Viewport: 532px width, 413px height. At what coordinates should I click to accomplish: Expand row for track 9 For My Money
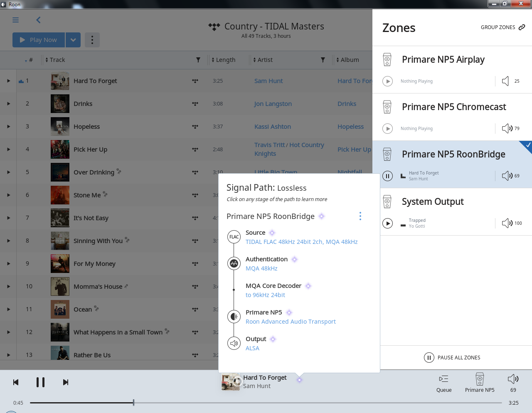point(8,263)
